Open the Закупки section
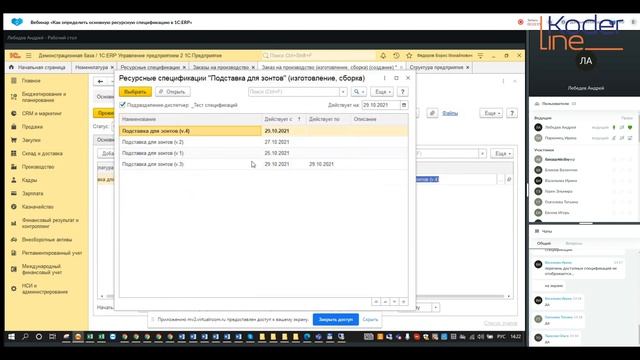Image resolution: width=640 pixels, height=360 pixels. (31, 140)
